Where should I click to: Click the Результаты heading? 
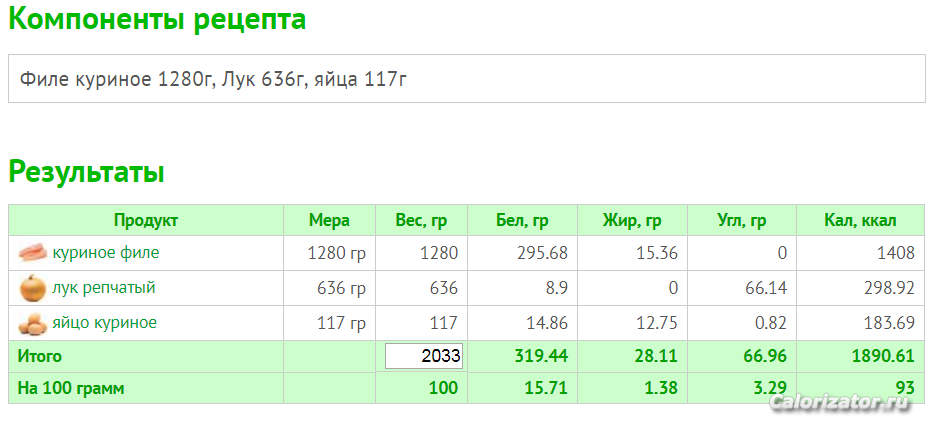pos(86,172)
